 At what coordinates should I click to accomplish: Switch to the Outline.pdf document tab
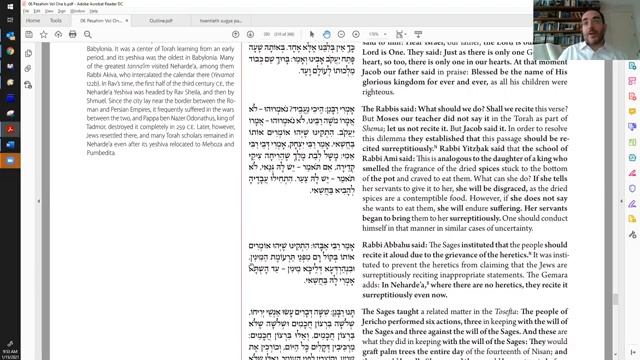161,20
